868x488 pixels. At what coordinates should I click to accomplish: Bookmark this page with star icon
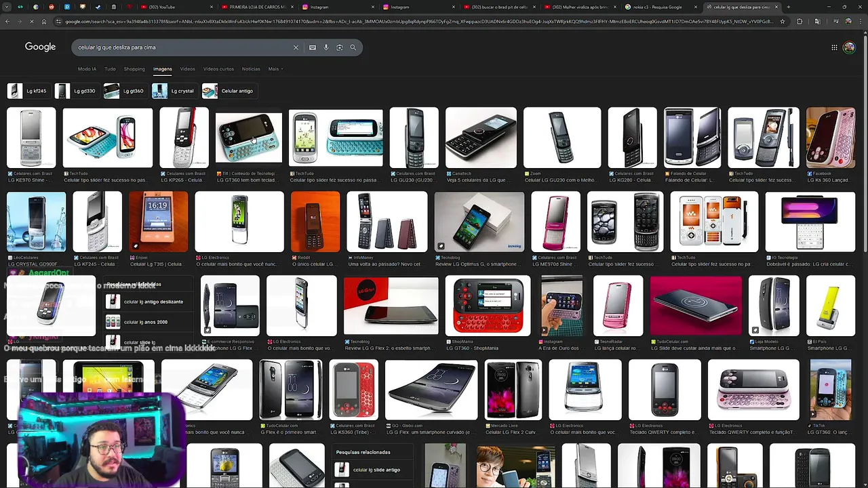coord(783,21)
